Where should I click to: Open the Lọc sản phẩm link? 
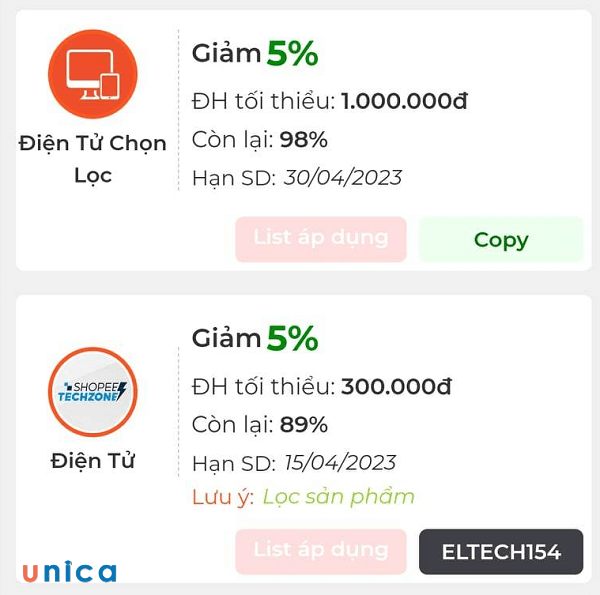[338, 497]
